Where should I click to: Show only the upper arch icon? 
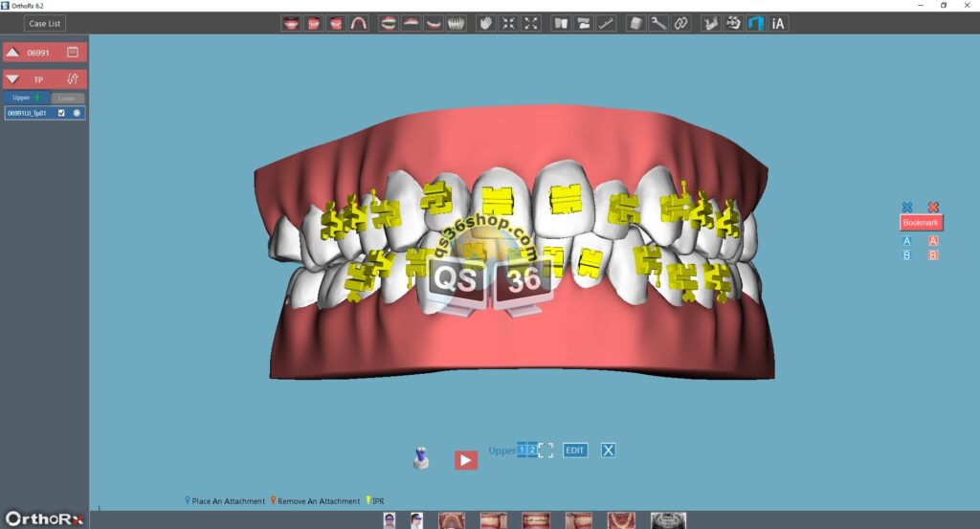coord(411,24)
